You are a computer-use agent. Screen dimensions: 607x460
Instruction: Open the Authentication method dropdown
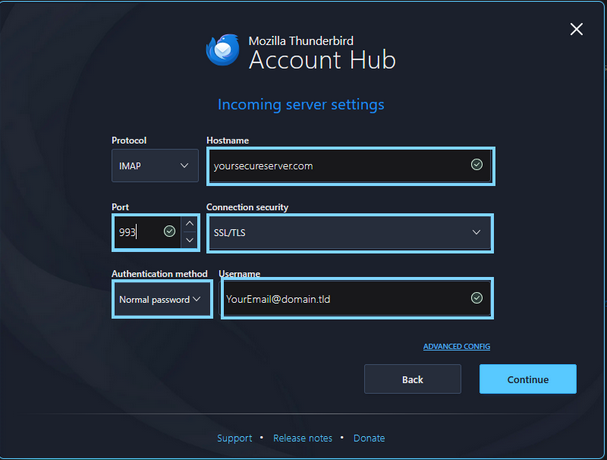click(160, 299)
